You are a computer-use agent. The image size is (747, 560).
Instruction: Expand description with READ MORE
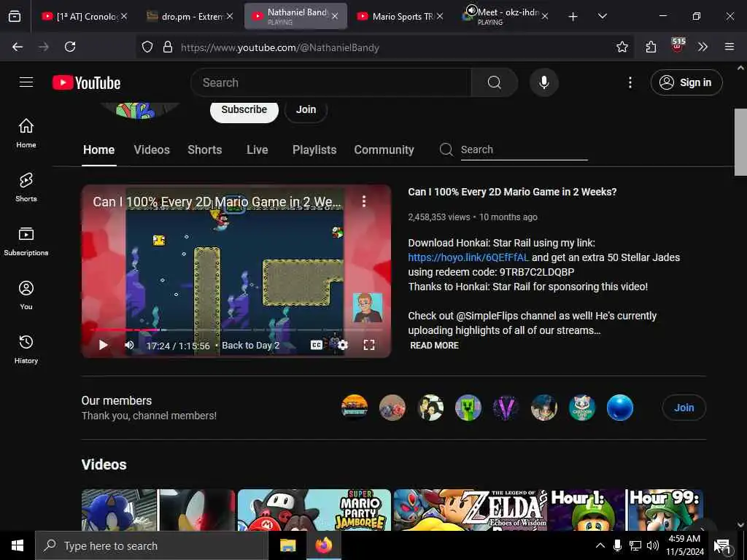click(434, 345)
